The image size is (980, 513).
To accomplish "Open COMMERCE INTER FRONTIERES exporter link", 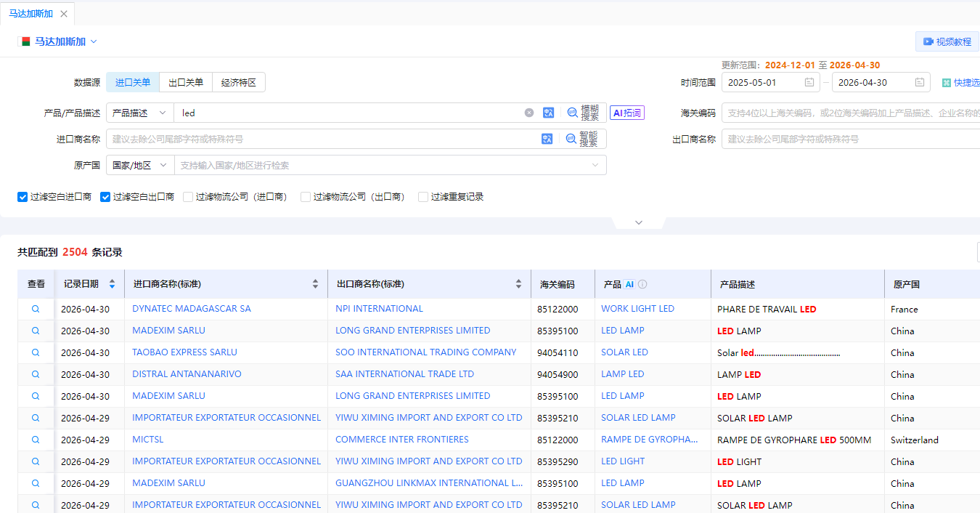I will tap(402, 440).
